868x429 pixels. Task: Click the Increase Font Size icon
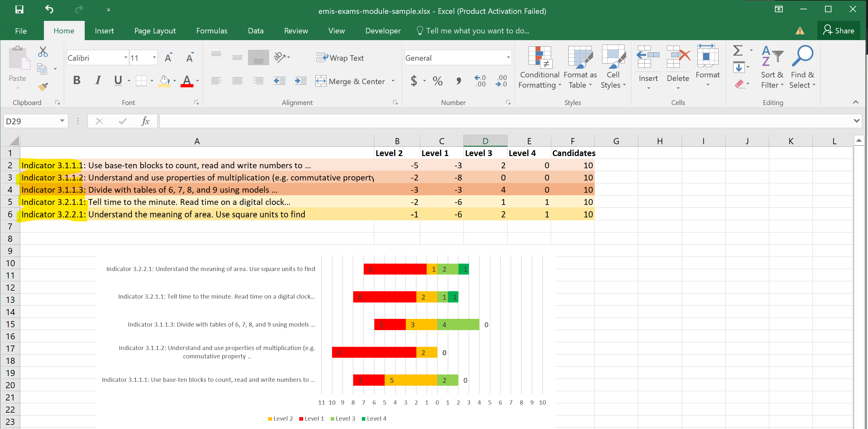click(x=168, y=58)
